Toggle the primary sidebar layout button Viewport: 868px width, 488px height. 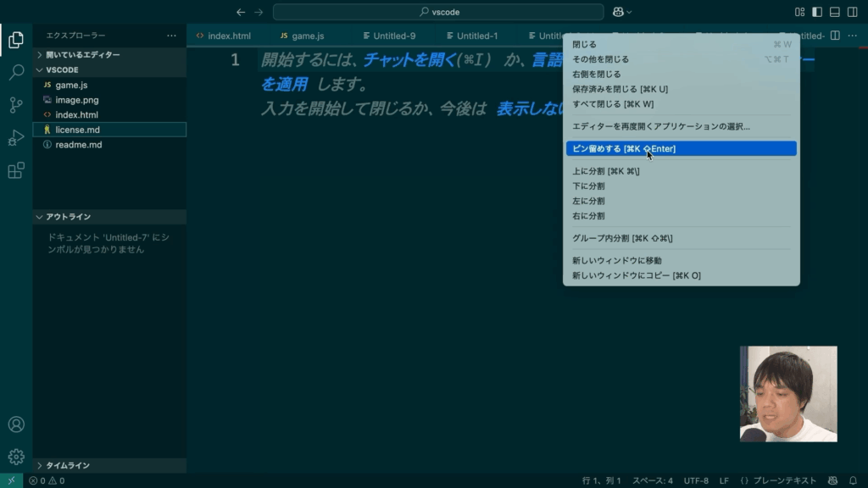pos(817,12)
